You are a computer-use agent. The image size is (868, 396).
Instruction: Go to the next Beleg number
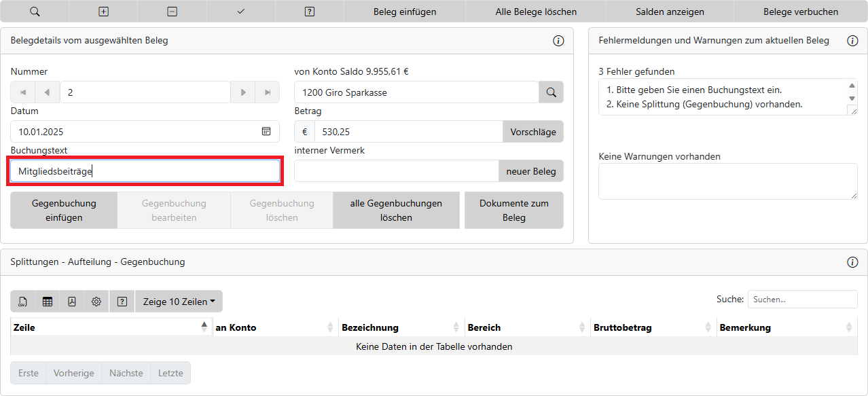(242, 92)
